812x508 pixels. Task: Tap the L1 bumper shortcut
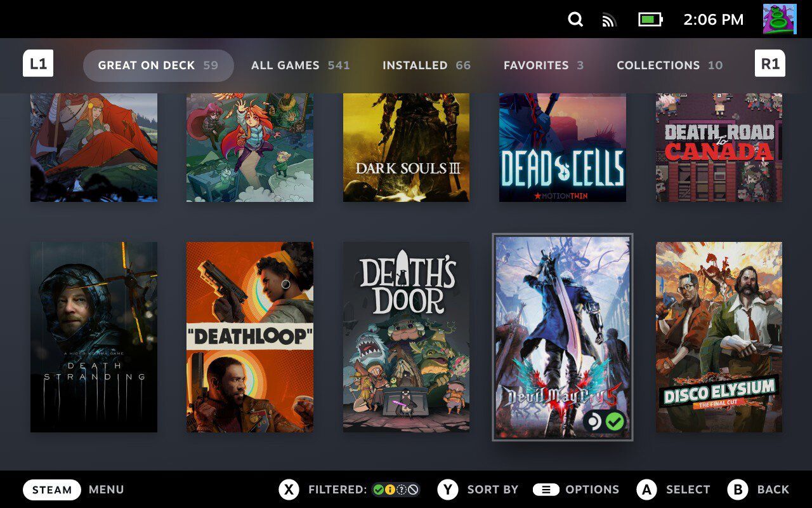click(x=38, y=63)
